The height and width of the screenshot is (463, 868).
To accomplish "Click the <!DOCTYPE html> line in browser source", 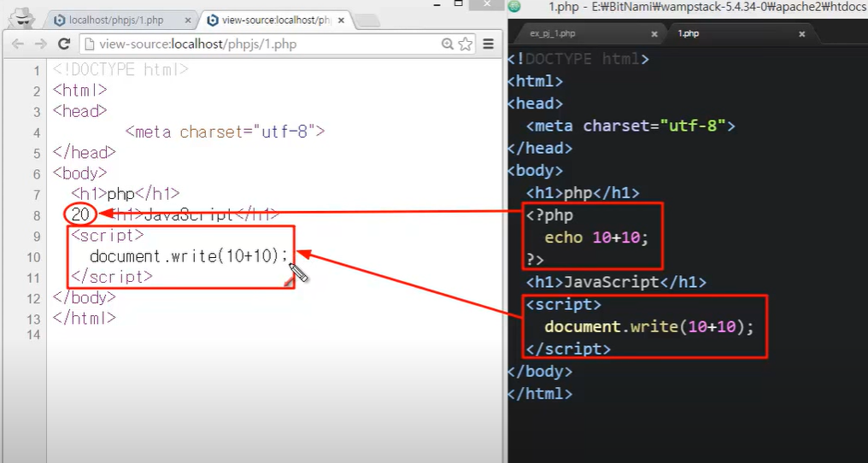I will [120, 70].
